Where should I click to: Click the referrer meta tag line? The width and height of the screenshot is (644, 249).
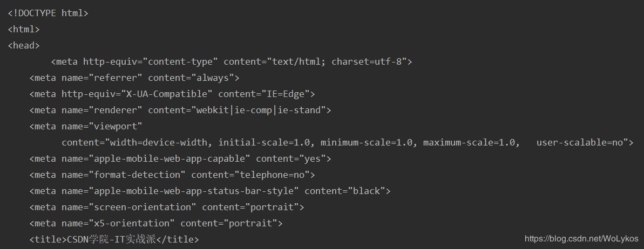point(134,78)
